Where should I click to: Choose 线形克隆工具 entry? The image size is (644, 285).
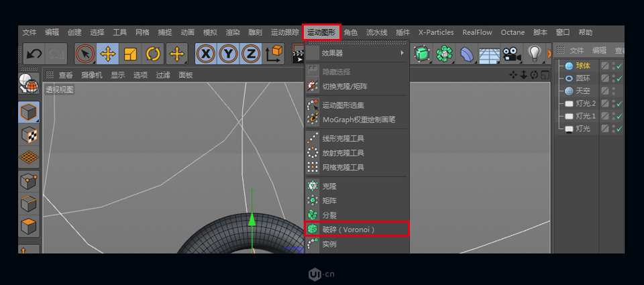356,139
